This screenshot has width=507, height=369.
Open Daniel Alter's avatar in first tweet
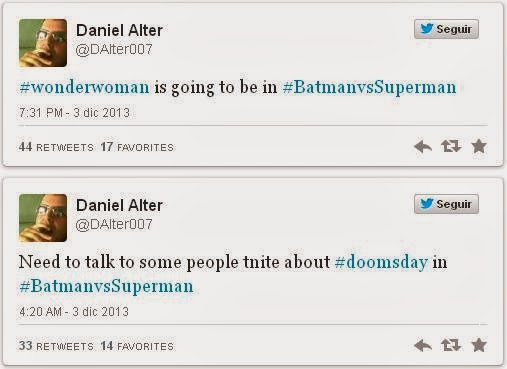[43, 43]
